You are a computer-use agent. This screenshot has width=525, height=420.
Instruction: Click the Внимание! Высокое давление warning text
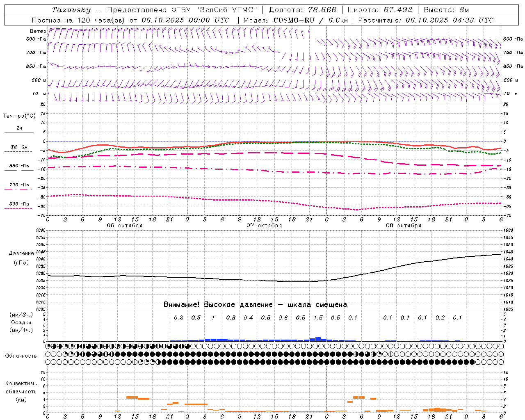click(256, 304)
